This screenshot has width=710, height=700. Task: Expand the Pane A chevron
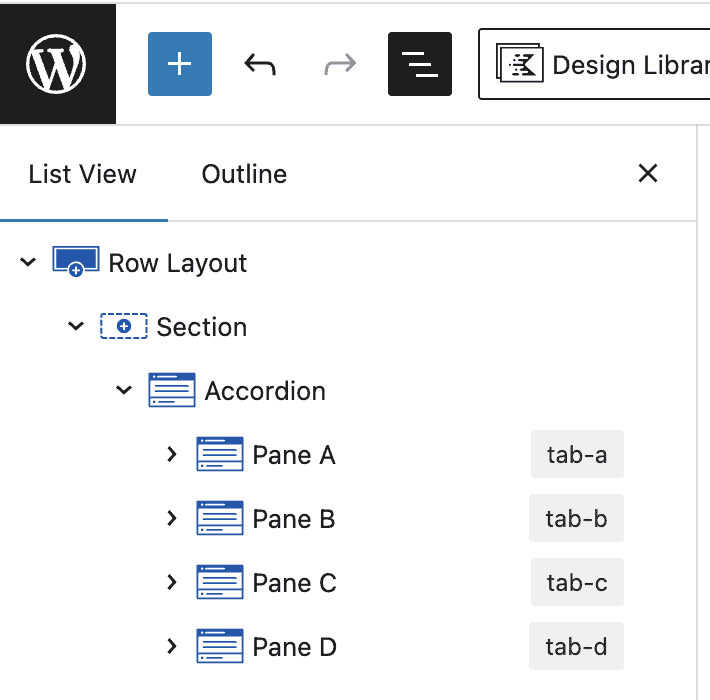(x=172, y=455)
